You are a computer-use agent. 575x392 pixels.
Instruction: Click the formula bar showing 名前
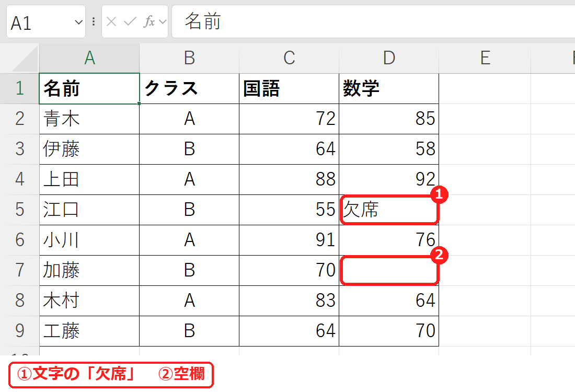pos(373,21)
